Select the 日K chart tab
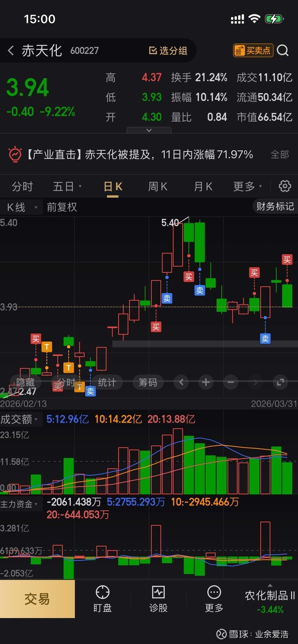298x644 pixels. click(x=113, y=186)
